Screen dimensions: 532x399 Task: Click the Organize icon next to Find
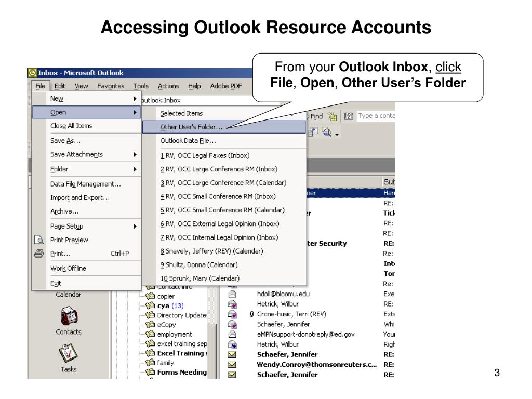pos(332,116)
